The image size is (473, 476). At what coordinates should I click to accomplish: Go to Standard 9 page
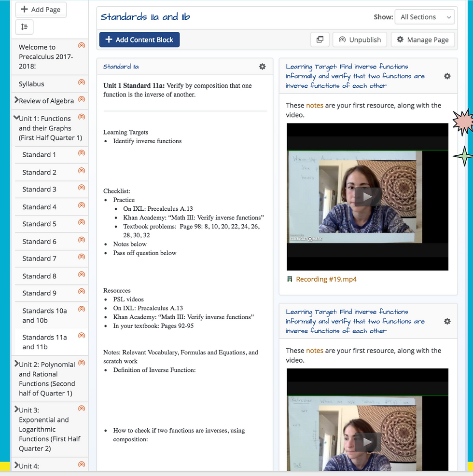click(39, 293)
